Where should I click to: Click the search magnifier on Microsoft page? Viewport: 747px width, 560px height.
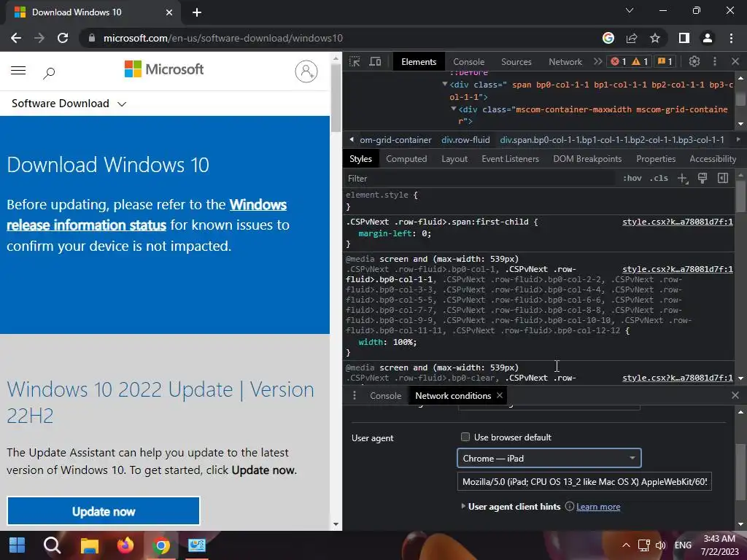49,73
